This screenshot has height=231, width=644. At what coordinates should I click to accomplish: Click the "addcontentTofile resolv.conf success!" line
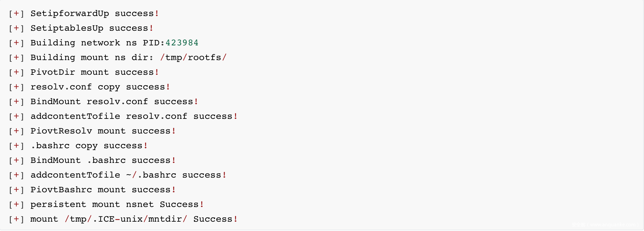pyautogui.click(x=134, y=117)
